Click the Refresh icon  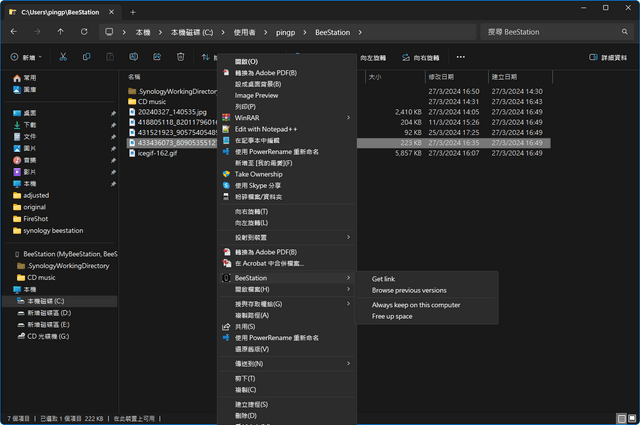pyautogui.click(x=84, y=32)
